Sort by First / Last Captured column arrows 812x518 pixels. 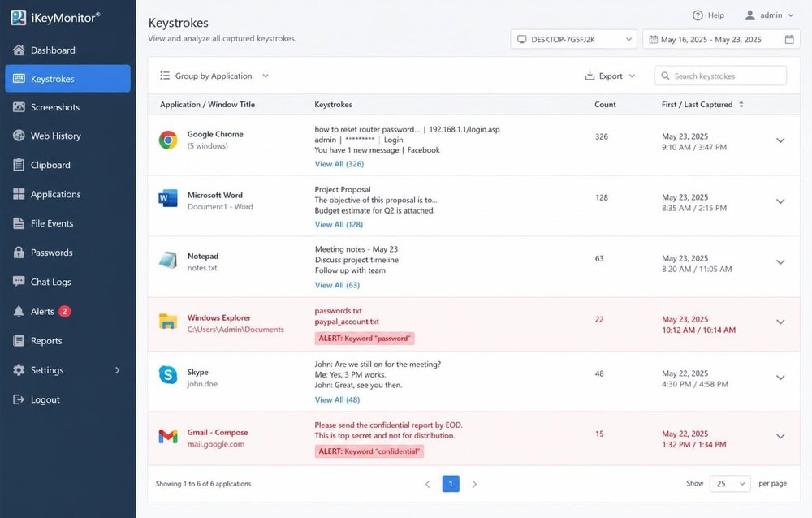click(741, 104)
